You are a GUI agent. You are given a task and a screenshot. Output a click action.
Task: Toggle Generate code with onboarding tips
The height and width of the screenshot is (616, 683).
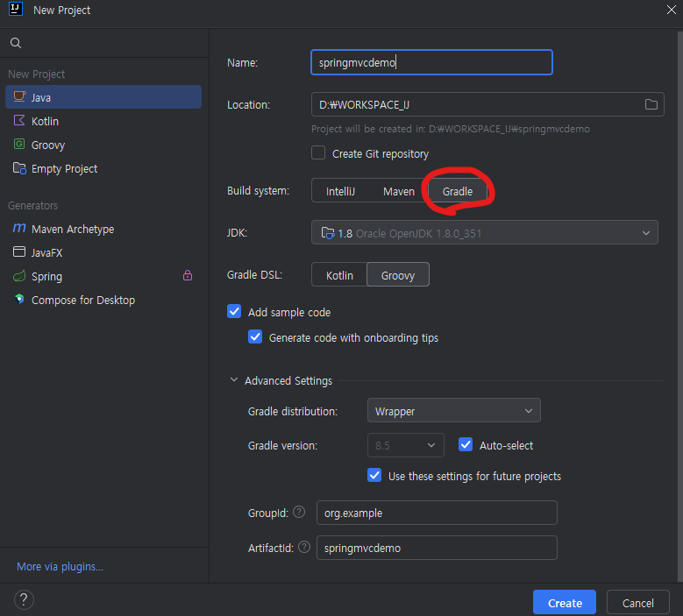click(x=255, y=337)
